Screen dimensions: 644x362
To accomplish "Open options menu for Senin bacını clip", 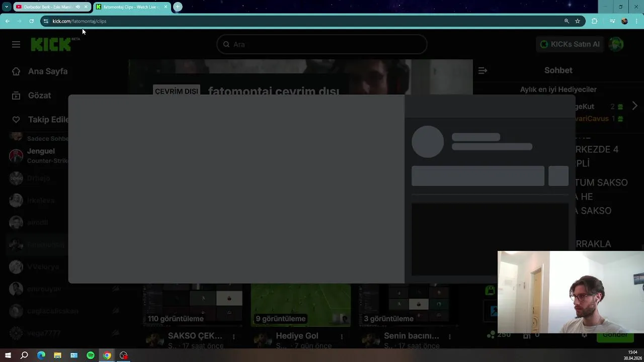I will pyautogui.click(x=450, y=336).
